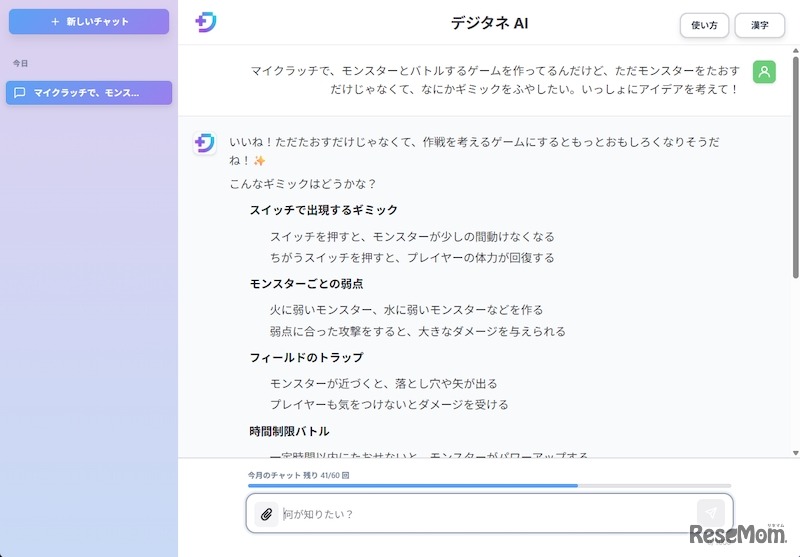Click the heading スイッチで出現するギミック

tap(323, 210)
